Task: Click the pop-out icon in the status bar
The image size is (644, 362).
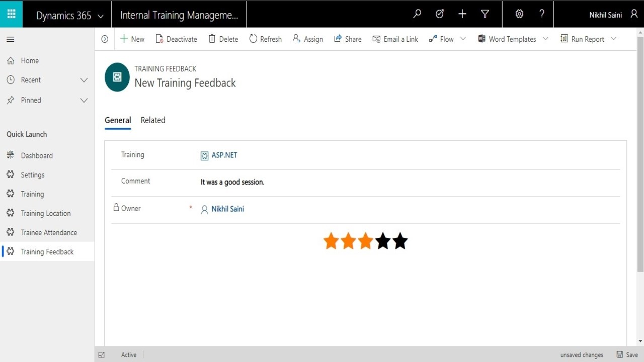Action: 102,355
